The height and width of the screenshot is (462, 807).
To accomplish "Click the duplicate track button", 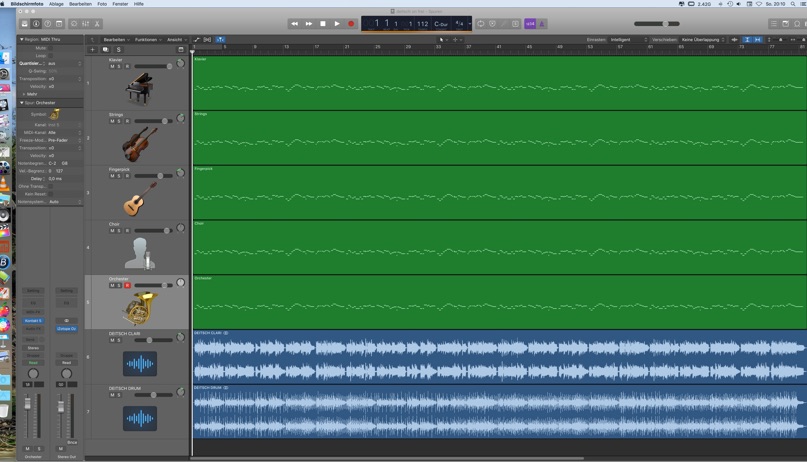I will (x=106, y=49).
